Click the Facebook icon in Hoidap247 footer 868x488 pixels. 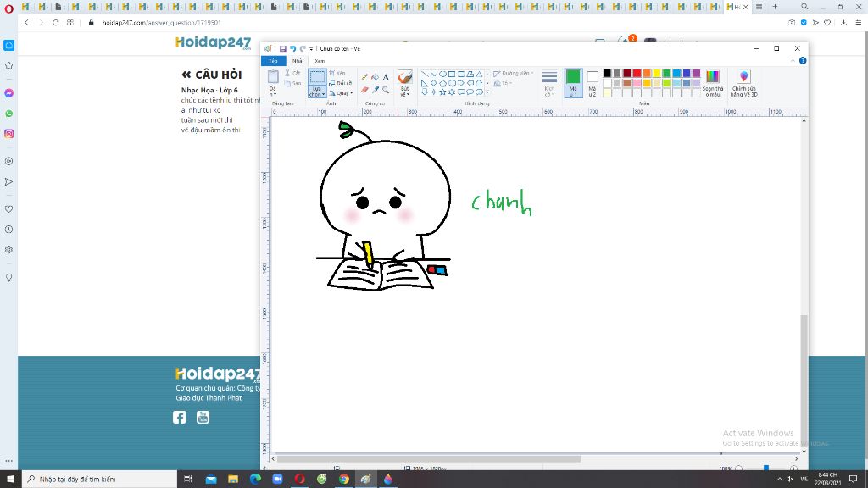click(x=180, y=417)
